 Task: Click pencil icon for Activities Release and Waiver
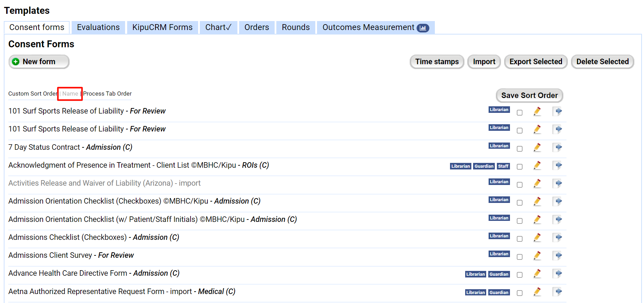click(x=537, y=184)
